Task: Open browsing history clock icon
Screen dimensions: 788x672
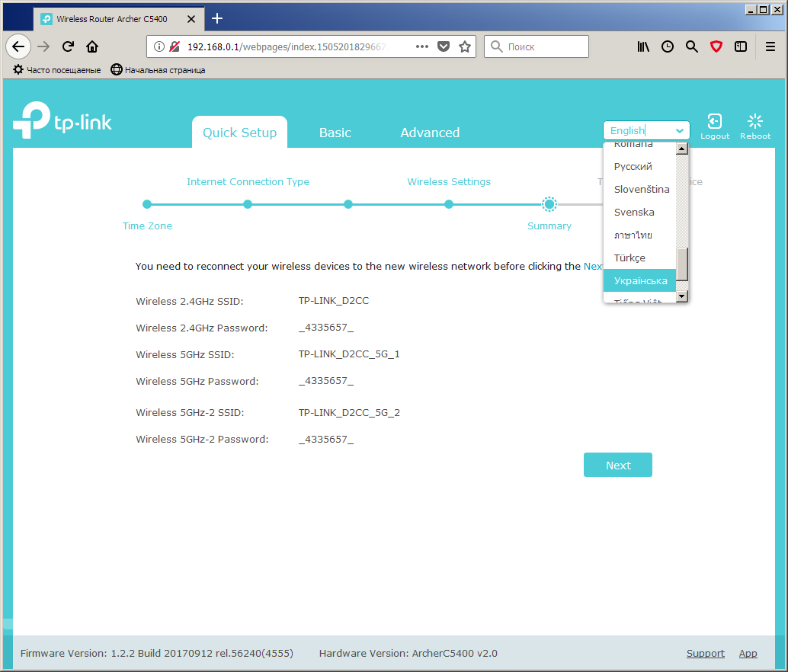Action: (x=668, y=46)
